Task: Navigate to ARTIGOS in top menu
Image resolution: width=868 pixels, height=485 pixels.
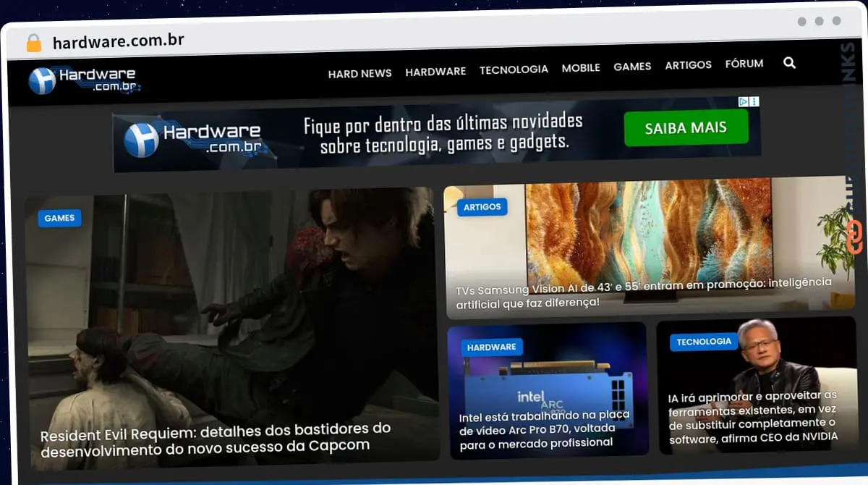Action: 688,64
